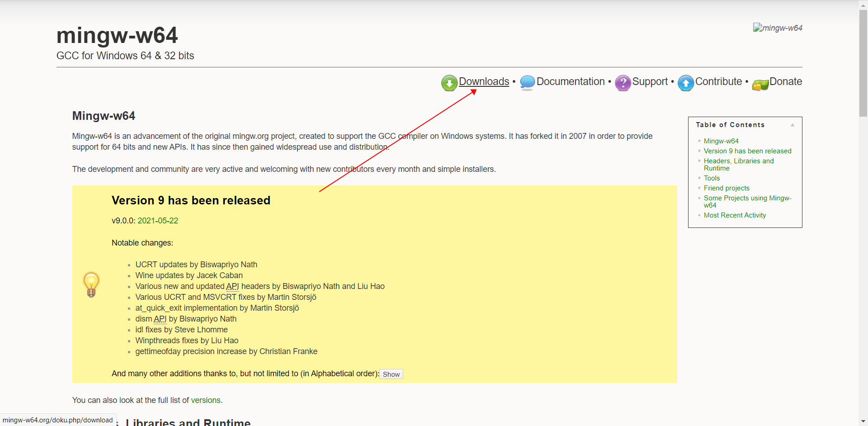Click the blue Contribute up-arrow icon
The height and width of the screenshot is (426, 868).
pyautogui.click(x=686, y=83)
